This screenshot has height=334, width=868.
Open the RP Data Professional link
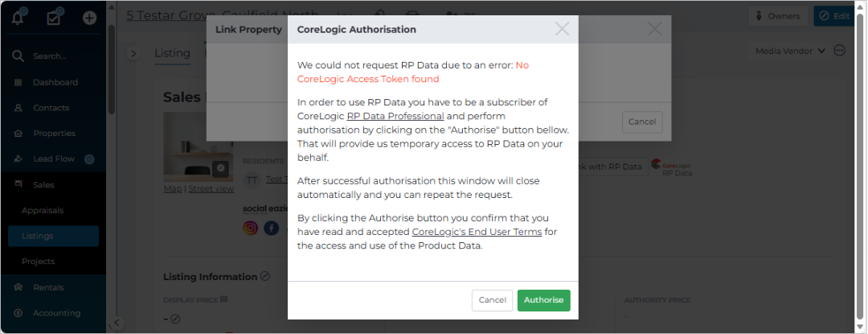(x=395, y=117)
